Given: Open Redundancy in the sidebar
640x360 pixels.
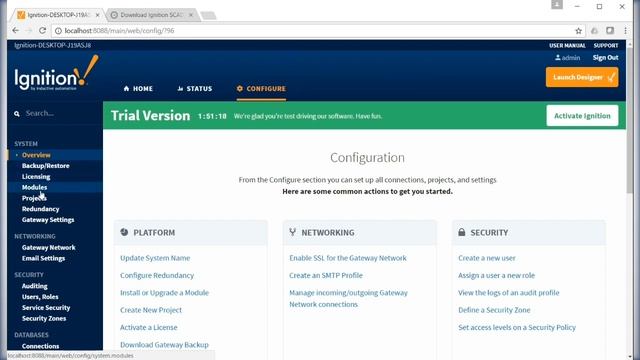Looking at the screenshot, I should tap(40, 209).
